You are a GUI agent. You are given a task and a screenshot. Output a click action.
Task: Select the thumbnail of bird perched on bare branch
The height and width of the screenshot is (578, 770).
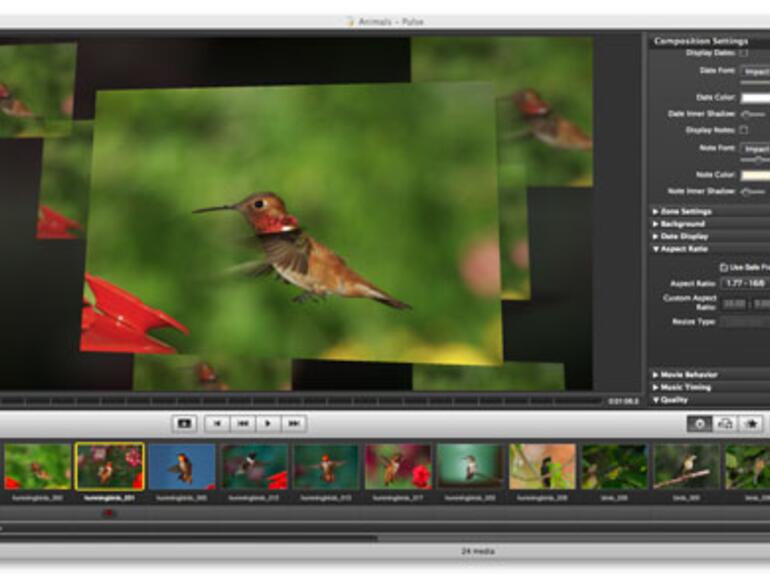[x=687, y=467]
